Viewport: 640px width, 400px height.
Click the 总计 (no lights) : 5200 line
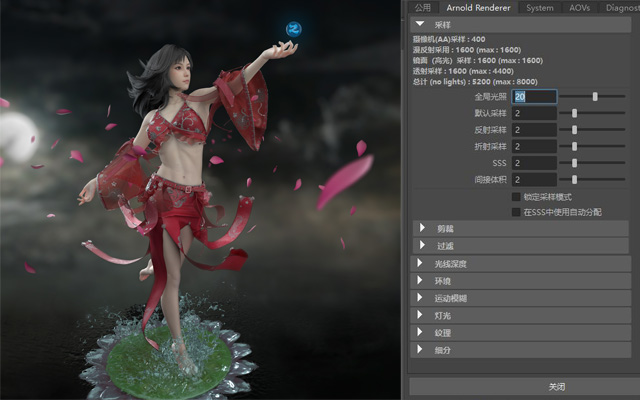[475, 82]
